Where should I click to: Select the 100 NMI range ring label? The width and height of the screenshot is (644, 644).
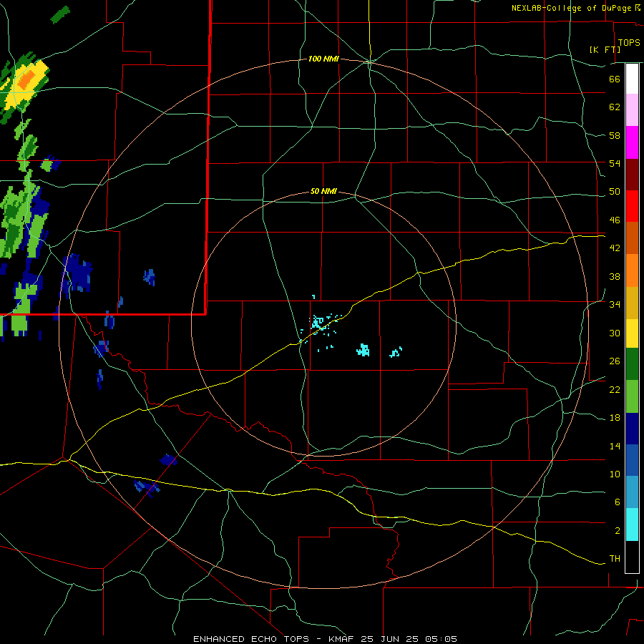323,59
